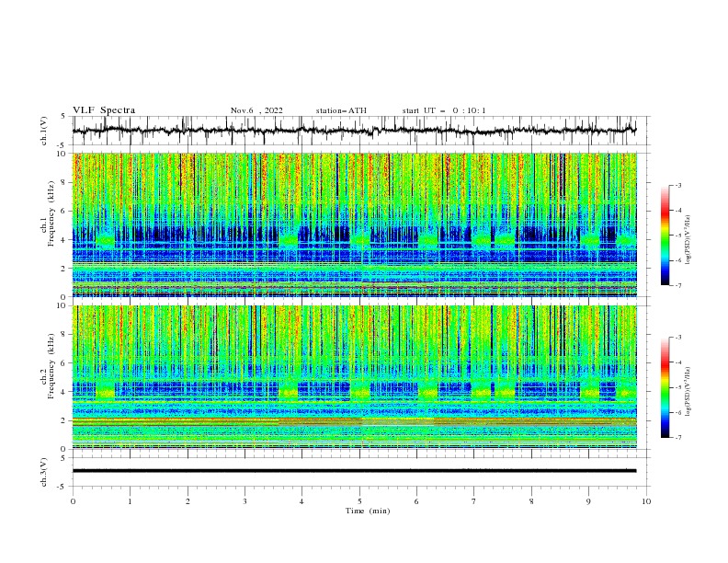Click the 'VLF Spectra' title text
The height and width of the screenshot is (563, 728).
(x=104, y=110)
